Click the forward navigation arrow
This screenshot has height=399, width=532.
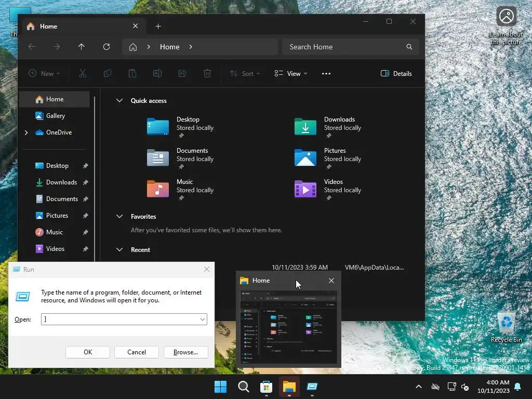(x=56, y=47)
